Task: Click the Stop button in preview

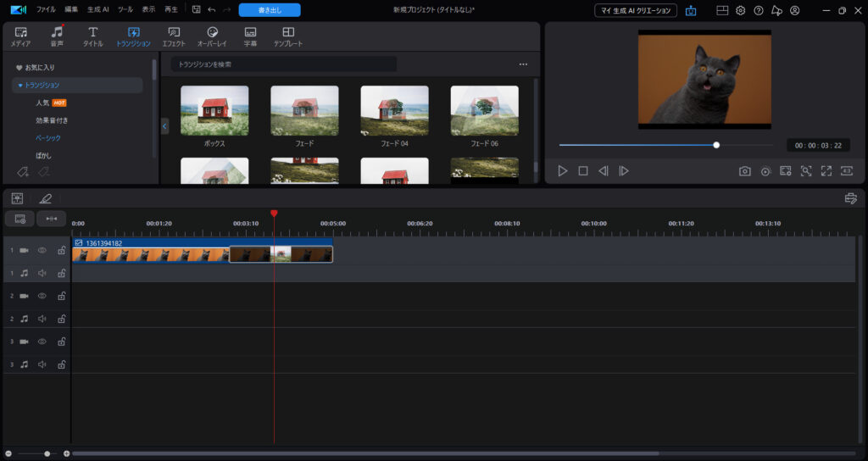Action: (x=583, y=170)
